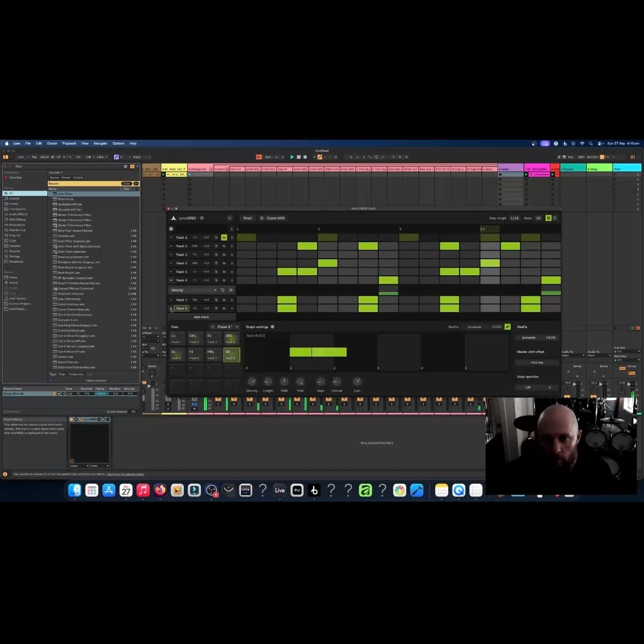Viewport: 644px width, 644px height.
Task: Open Music app from the dock
Action: pos(143,490)
